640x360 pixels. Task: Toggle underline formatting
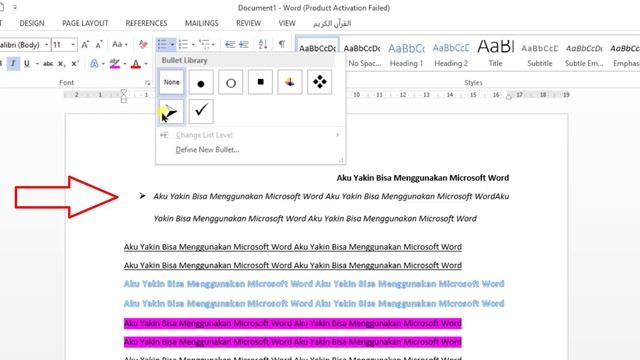click(27, 64)
